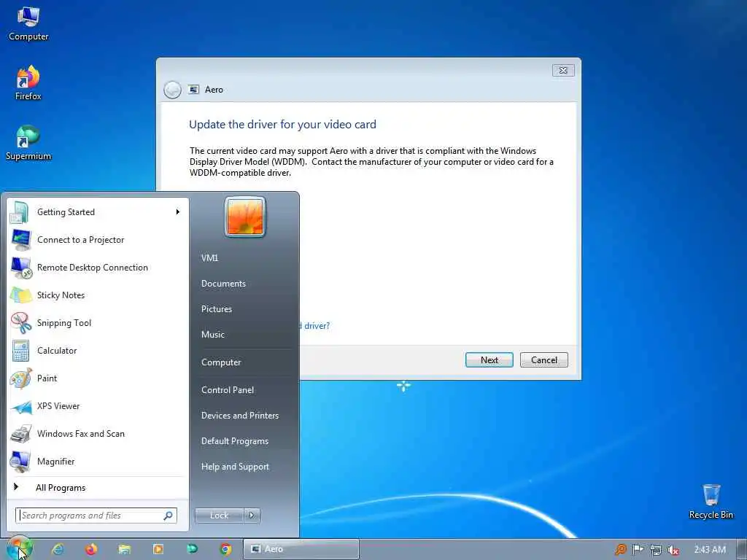
Task: Click the back arrow in Aero wizard
Action: point(172,90)
